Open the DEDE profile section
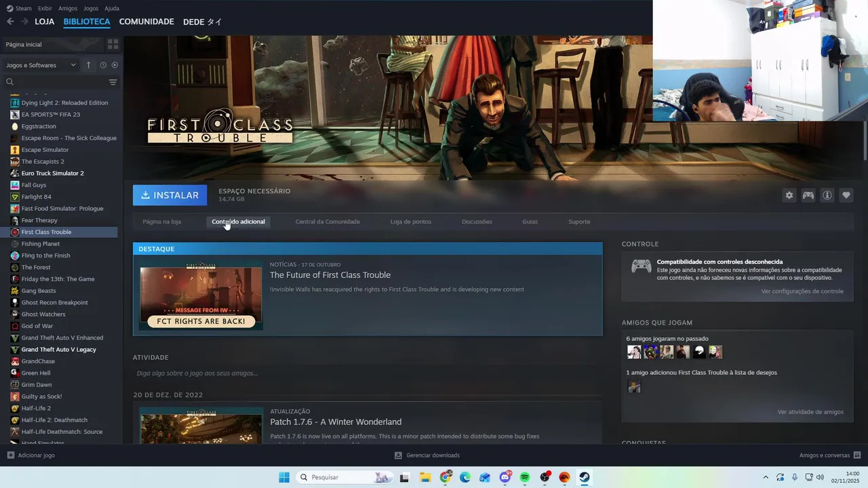 pos(202,22)
